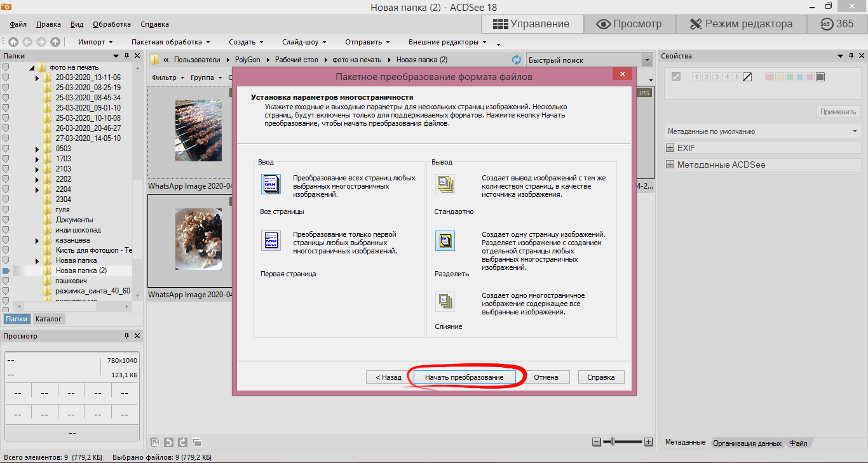The image size is (868, 463).
Task: Expand the EXIF metadata section
Action: (x=670, y=148)
